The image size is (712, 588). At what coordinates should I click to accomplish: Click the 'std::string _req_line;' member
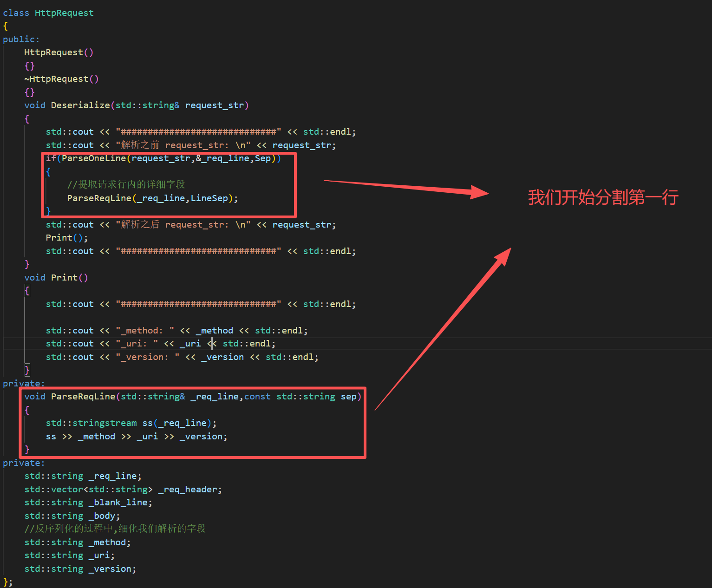pos(83,476)
